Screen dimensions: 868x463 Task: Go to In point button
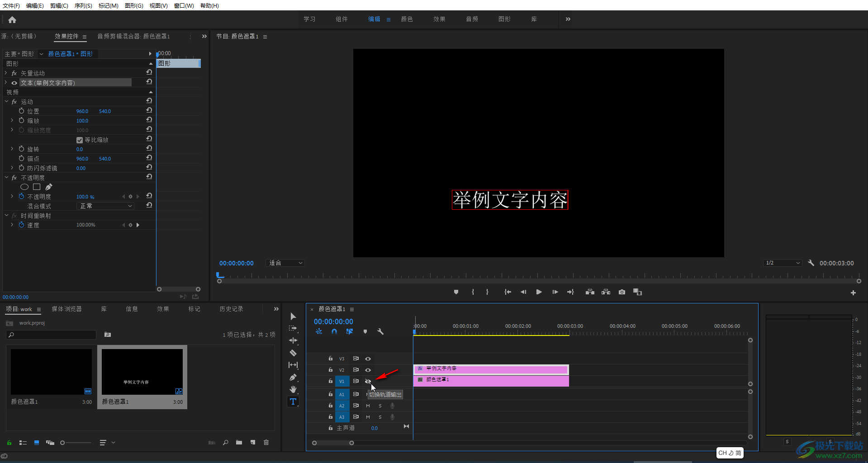click(x=508, y=292)
